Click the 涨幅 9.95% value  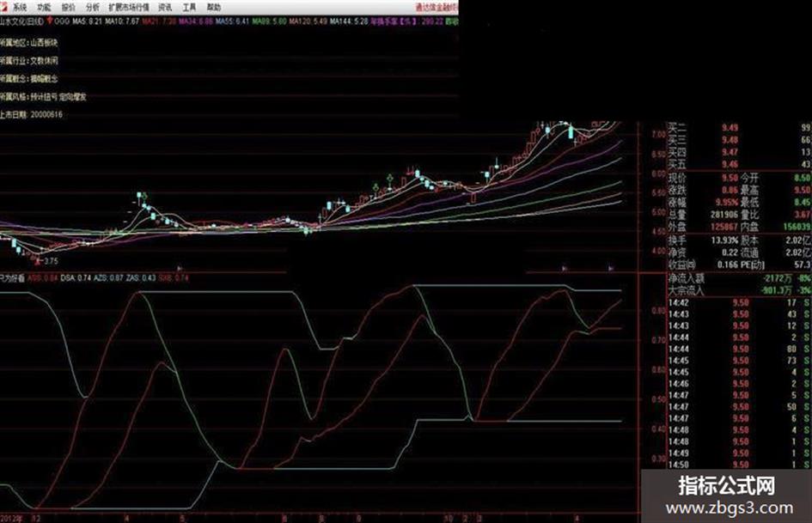(x=727, y=202)
